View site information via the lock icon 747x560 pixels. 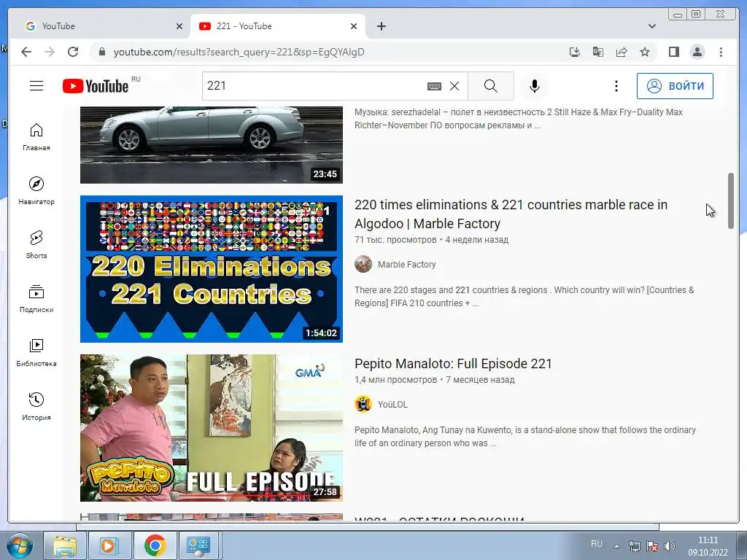click(x=101, y=52)
